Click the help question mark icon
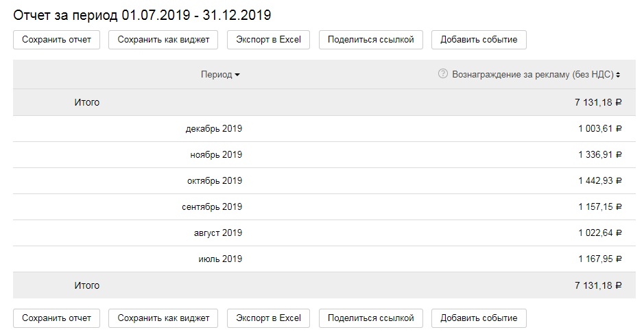Image resolution: width=644 pixels, height=332 pixels. click(442, 74)
